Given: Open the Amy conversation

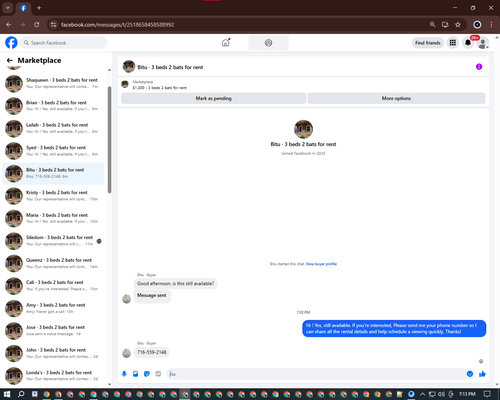Looking at the screenshot, I should pyautogui.click(x=53, y=308).
